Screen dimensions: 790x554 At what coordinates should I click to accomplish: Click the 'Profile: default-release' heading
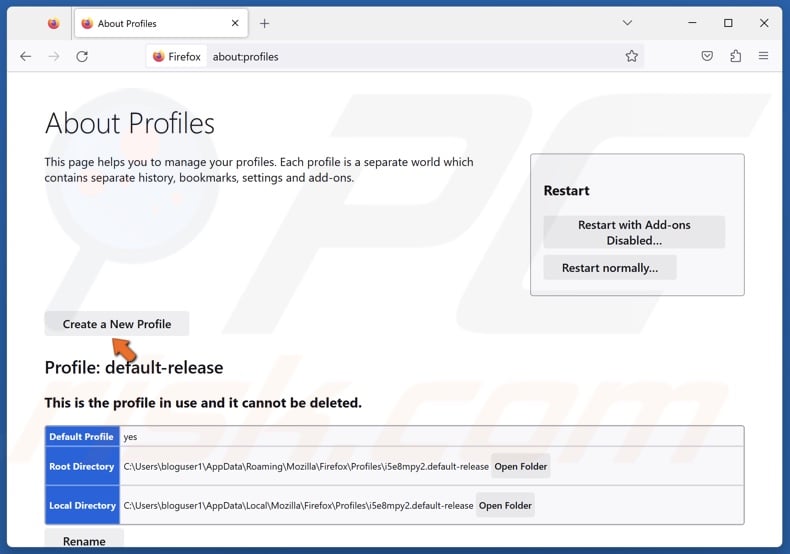[x=134, y=368]
